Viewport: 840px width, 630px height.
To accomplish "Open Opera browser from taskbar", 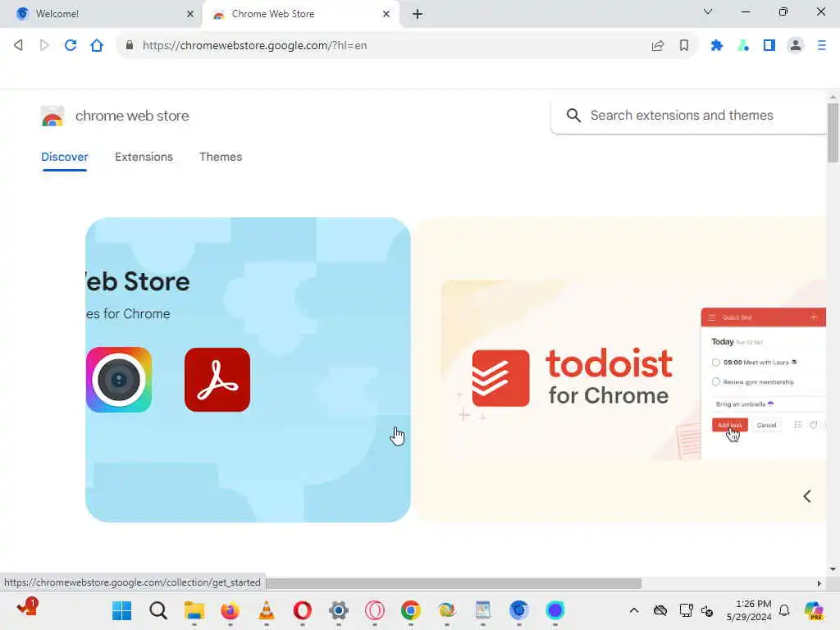I will pyautogui.click(x=303, y=610).
